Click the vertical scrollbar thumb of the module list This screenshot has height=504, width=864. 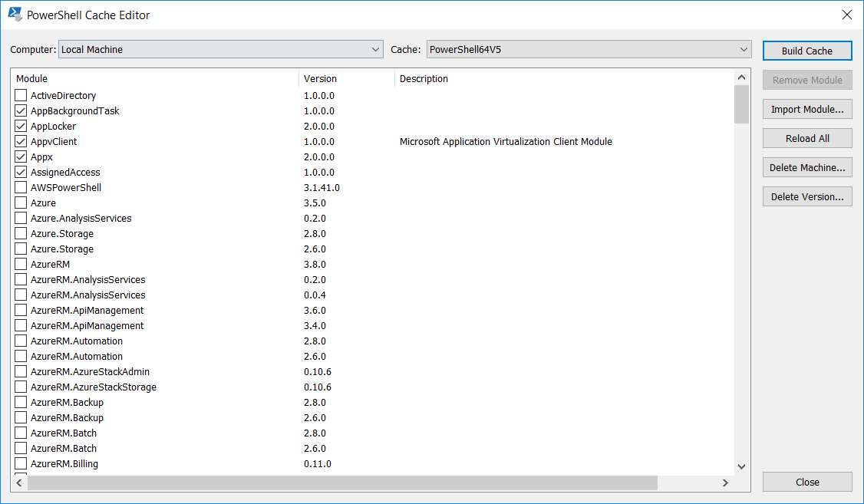[x=742, y=104]
